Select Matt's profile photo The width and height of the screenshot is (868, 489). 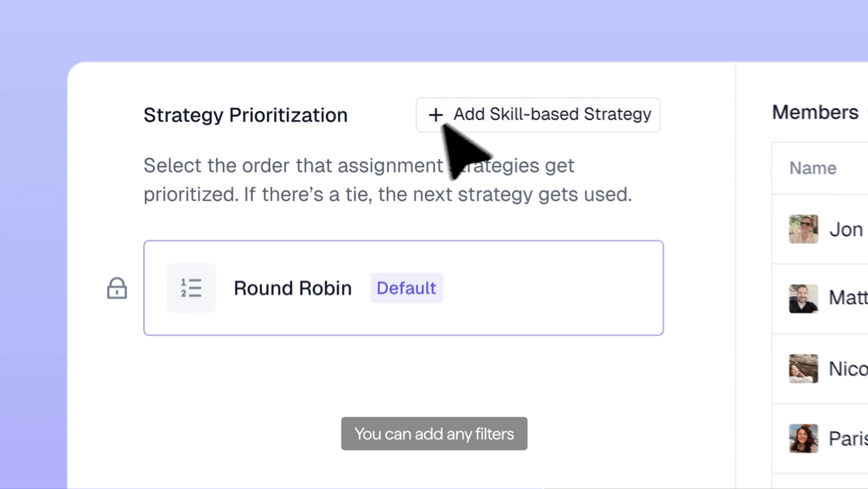pos(803,299)
